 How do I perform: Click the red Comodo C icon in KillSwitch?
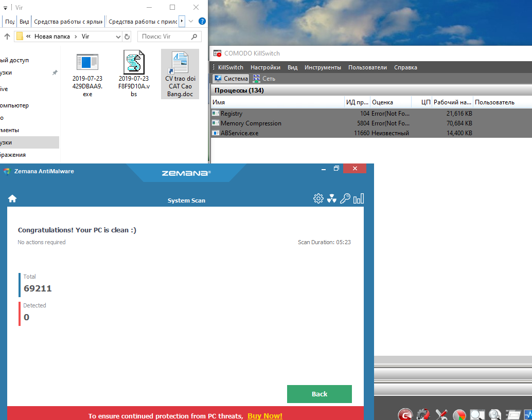pos(405,414)
